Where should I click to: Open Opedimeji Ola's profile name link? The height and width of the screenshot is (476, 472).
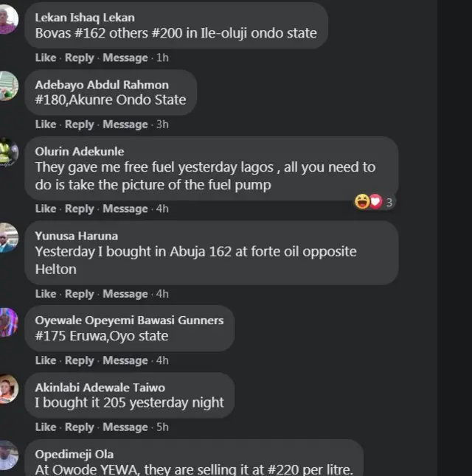74,454
